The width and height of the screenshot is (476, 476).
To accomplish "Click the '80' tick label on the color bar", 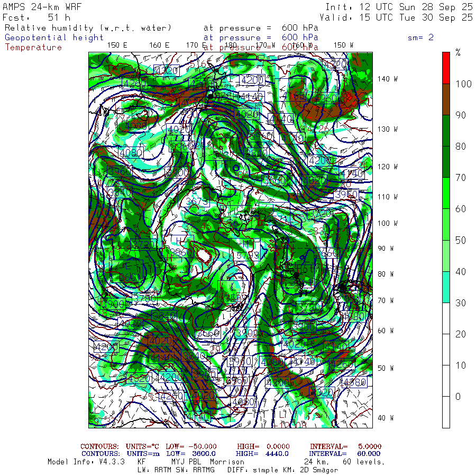I will pyautogui.click(x=461, y=147).
